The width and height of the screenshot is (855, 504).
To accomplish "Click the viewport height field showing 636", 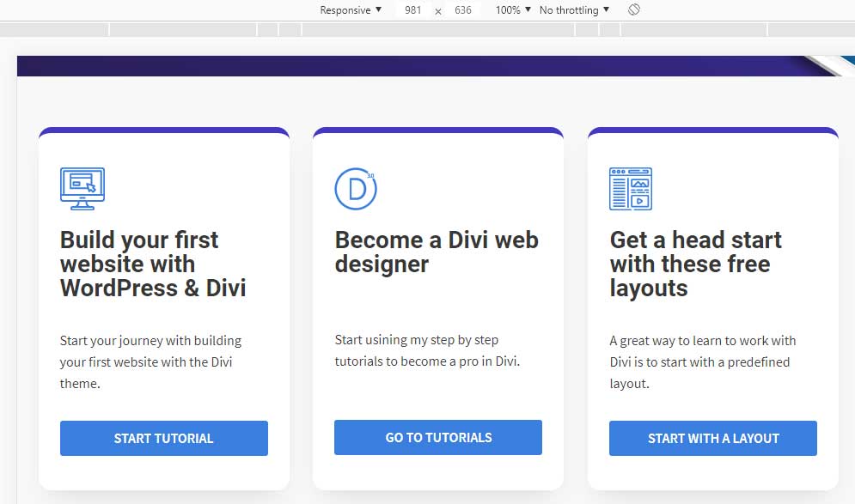I will (x=463, y=9).
